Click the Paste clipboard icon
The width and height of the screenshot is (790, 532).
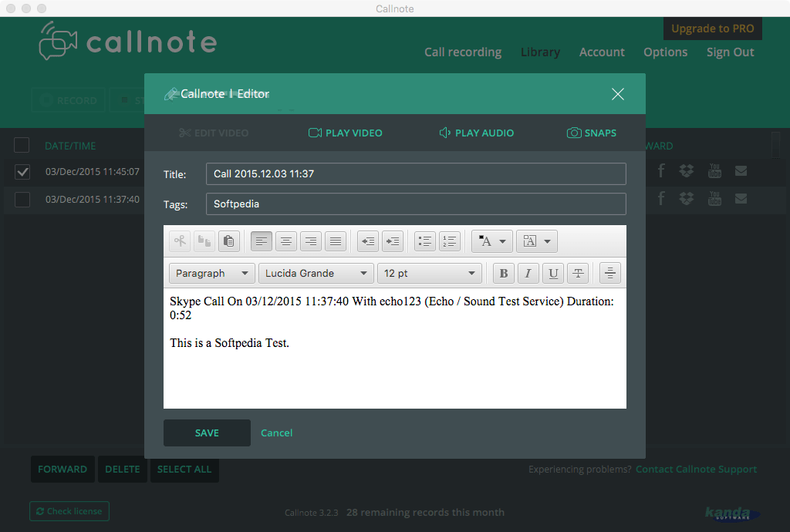pos(228,241)
